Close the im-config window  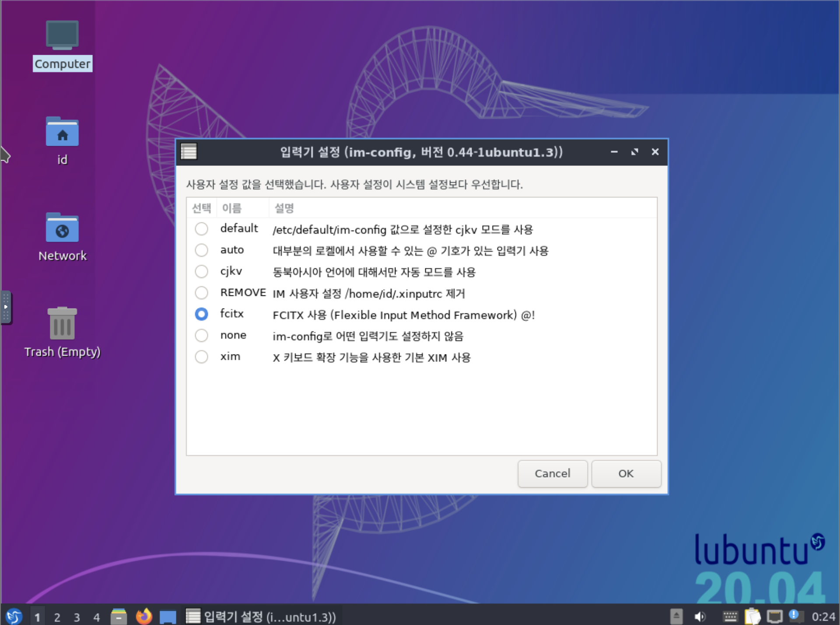pos(655,152)
